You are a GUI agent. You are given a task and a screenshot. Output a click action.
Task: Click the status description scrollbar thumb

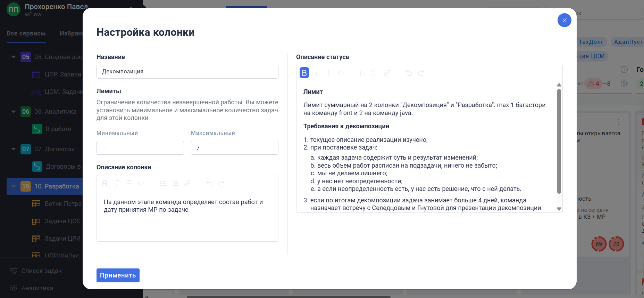(559, 141)
